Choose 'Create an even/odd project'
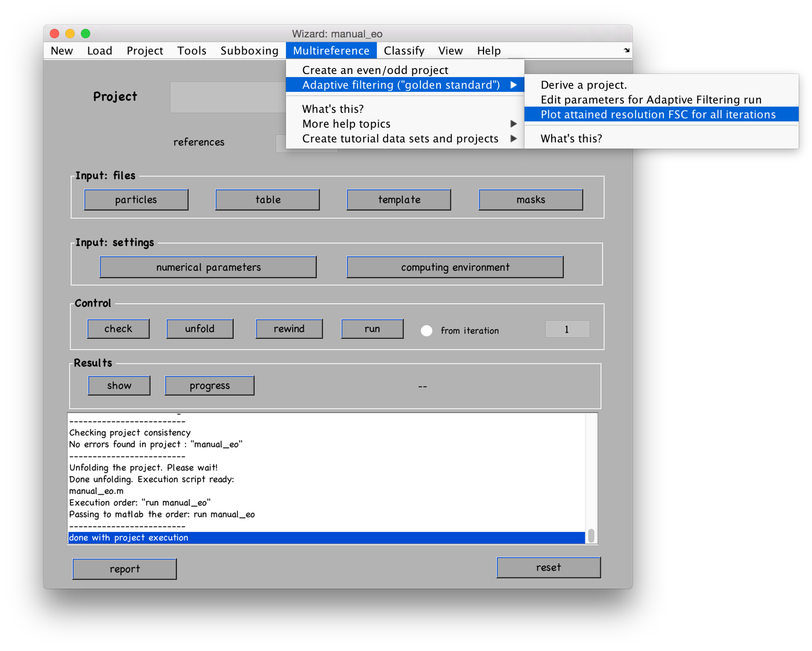Screen dimensions: 812x651 pyautogui.click(x=375, y=70)
